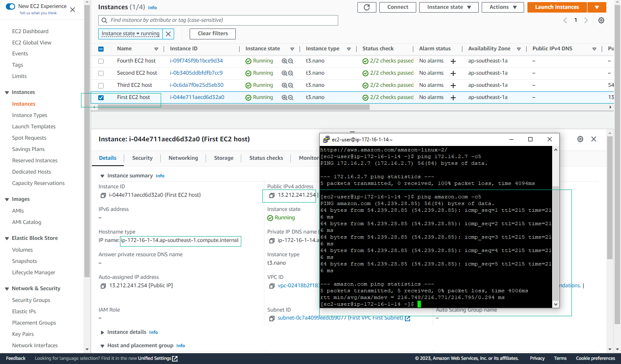Switch to Storage tab
This screenshot has width=621, height=364.
tap(224, 158)
